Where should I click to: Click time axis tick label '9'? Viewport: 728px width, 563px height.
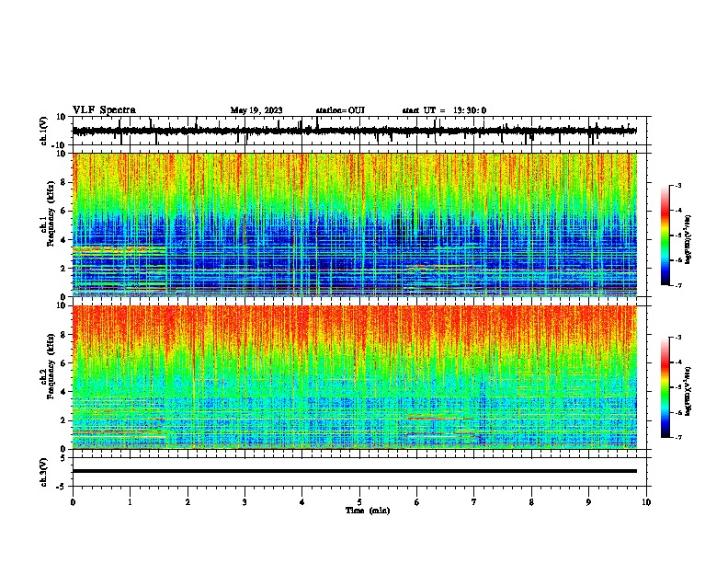[588, 502]
